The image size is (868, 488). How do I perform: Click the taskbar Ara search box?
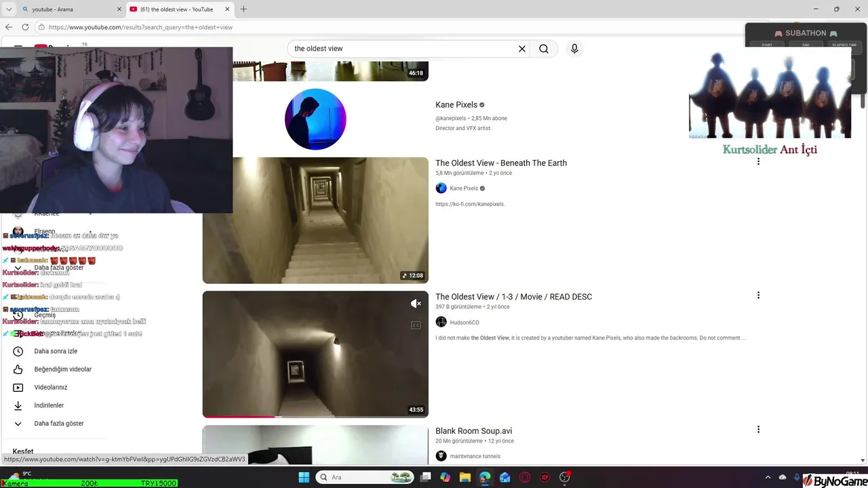point(365,477)
